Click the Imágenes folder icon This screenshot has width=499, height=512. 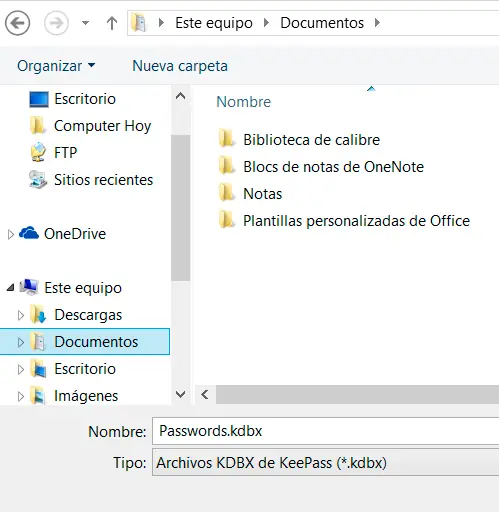[x=38, y=396]
